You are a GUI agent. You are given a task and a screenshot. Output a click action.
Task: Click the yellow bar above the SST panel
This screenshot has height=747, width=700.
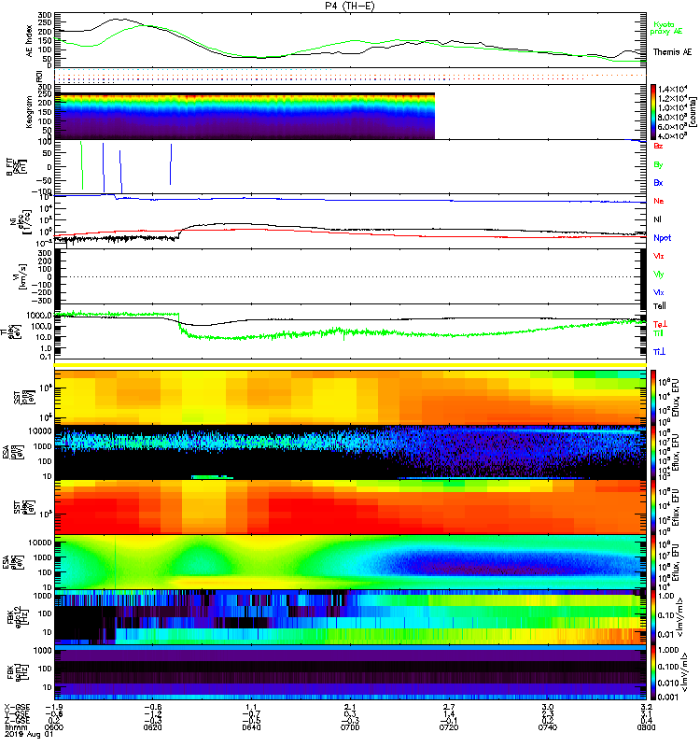350,365
